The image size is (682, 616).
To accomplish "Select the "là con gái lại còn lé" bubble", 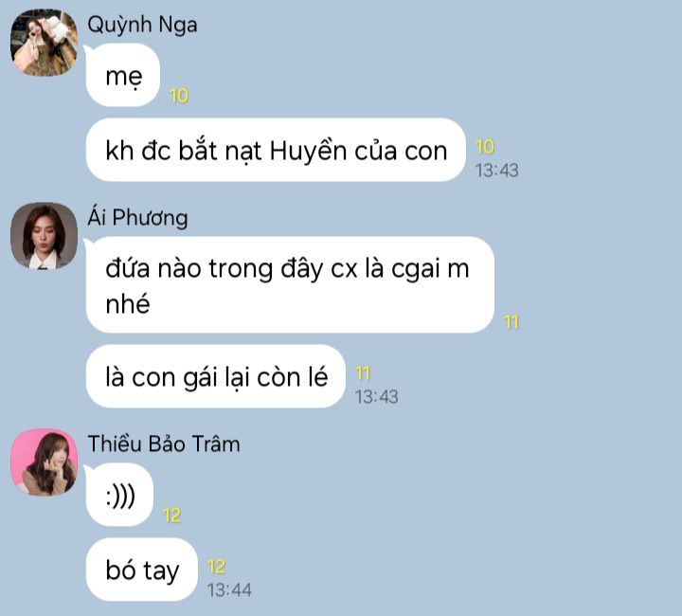I will (216, 376).
